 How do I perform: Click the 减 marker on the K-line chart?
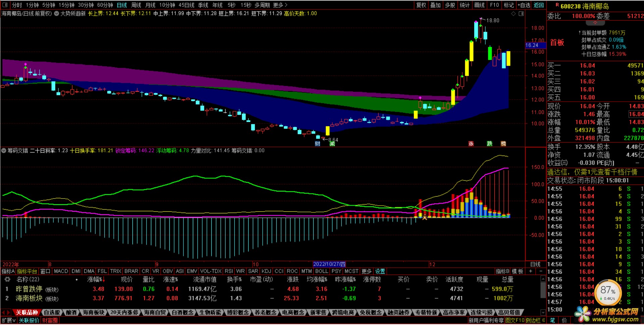click(x=332, y=144)
